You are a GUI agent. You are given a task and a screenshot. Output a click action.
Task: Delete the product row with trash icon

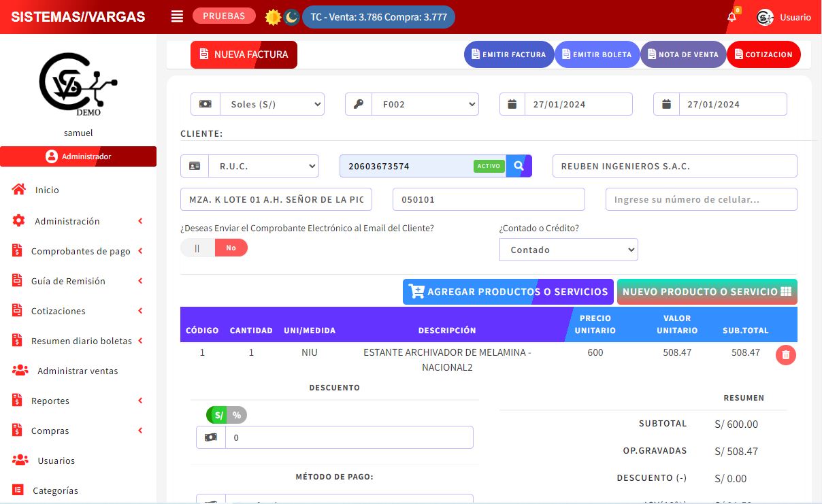(x=785, y=354)
